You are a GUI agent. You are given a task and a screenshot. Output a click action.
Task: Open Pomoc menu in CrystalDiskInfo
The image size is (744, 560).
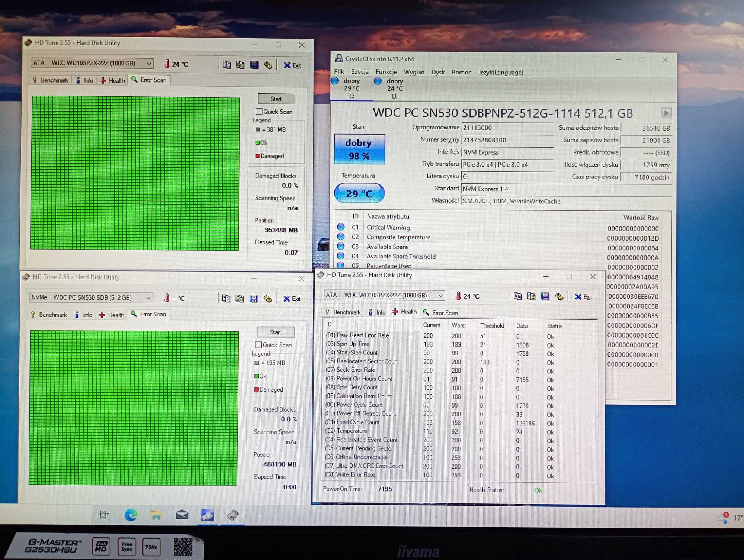(x=461, y=72)
